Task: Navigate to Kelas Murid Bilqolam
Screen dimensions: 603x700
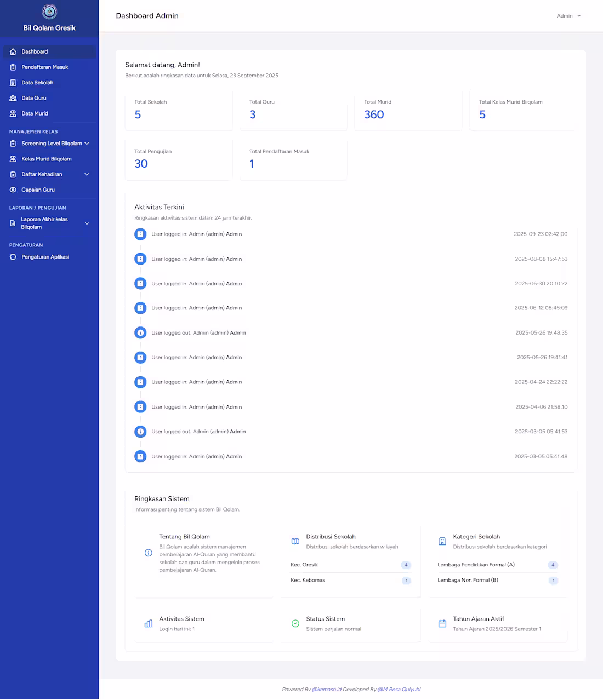Action: coord(49,159)
